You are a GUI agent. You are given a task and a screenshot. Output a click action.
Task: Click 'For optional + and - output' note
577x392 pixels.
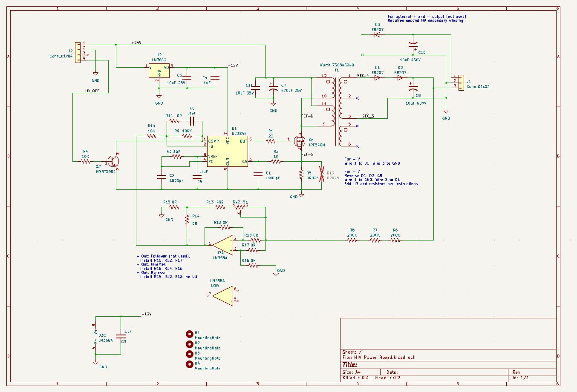[x=427, y=17]
